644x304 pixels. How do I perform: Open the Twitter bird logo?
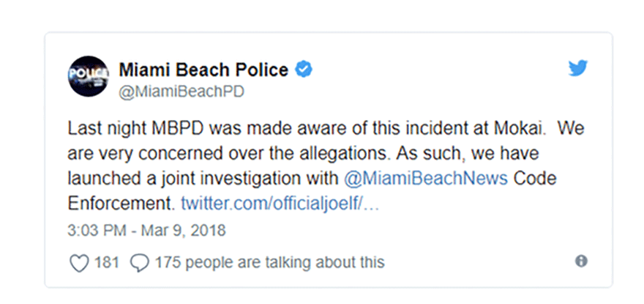coord(579,69)
